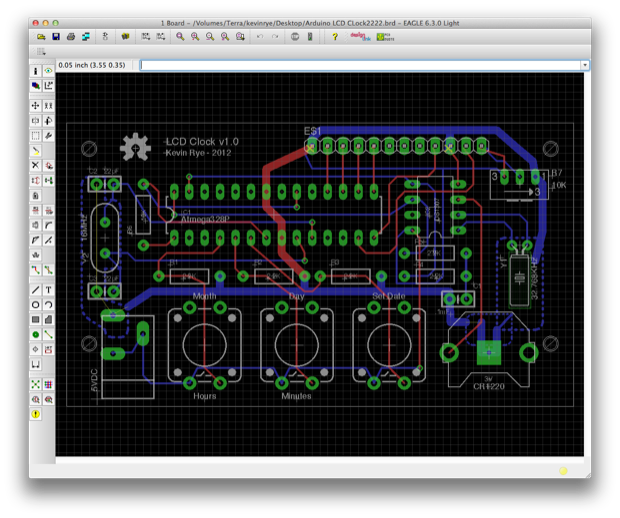The image size is (620, 518).
Task: Select the Meander tool
Action: 36,255
